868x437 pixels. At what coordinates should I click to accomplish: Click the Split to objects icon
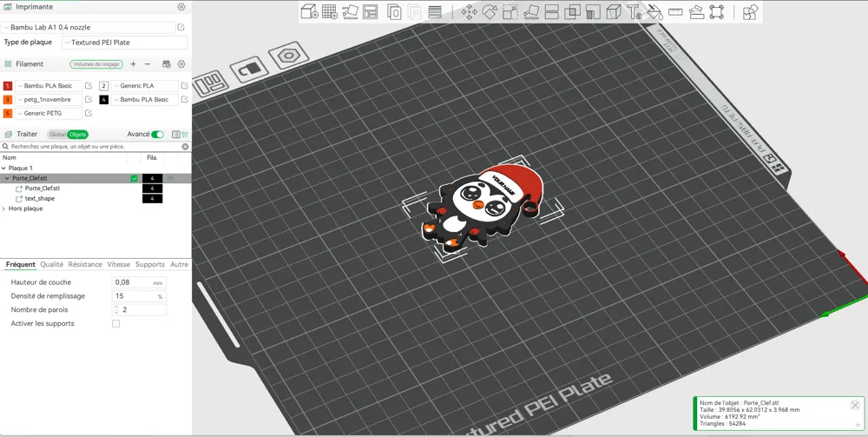coord(394,11)
